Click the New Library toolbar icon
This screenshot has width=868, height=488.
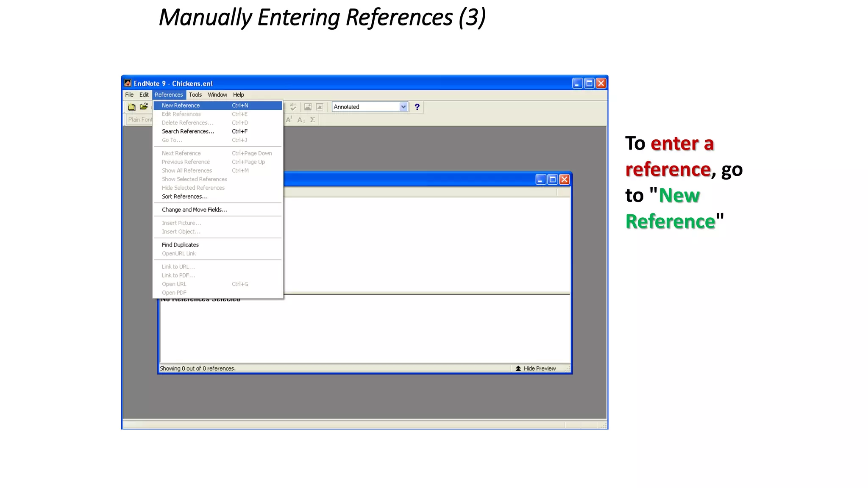pos(132,107)
